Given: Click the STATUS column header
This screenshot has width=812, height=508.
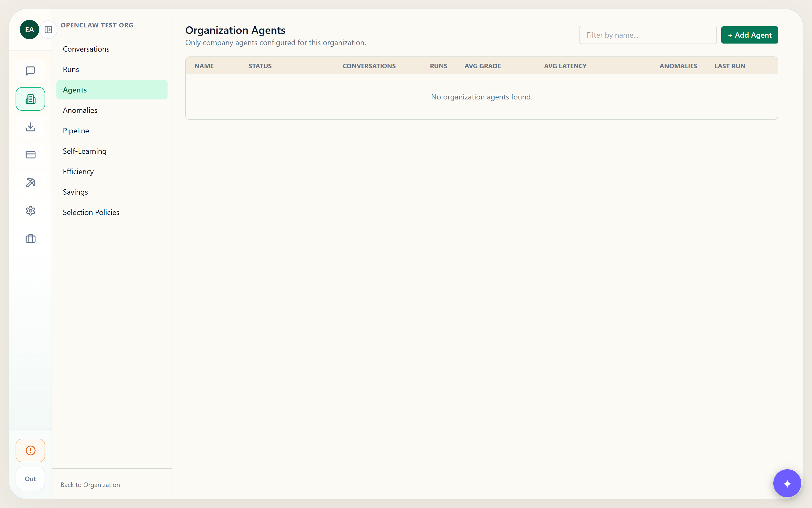Looking at the screenshot, I should 260,66.
